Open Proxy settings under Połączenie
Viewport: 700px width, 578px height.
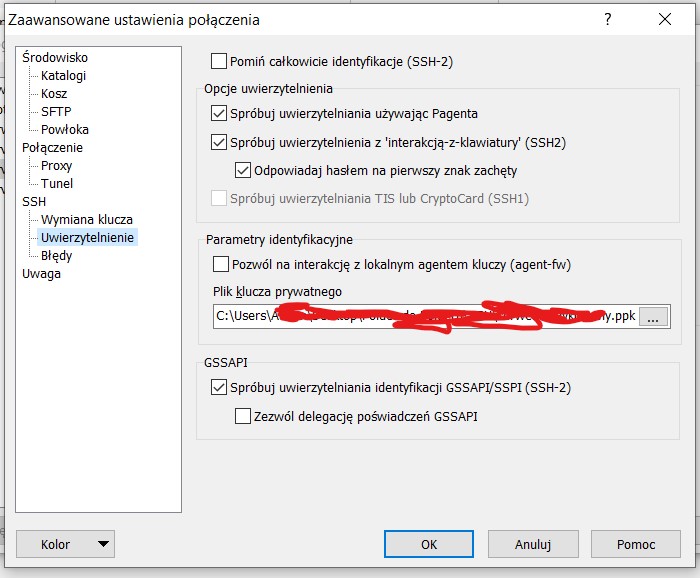pos(57,166)
